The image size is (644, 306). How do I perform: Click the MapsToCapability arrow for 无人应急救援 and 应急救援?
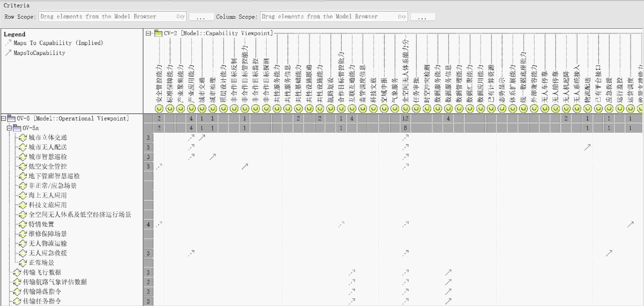pyautogui.click(x=609, y=253)
